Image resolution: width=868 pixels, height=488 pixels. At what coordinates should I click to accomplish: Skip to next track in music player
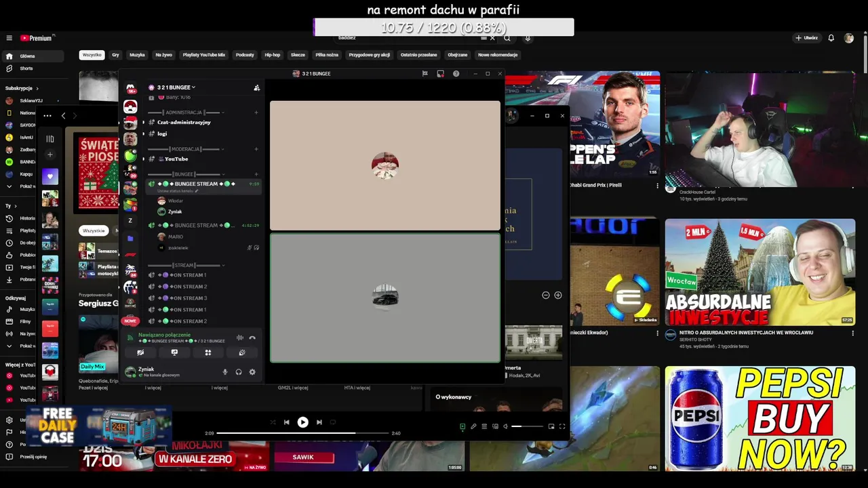pos(319,422)
